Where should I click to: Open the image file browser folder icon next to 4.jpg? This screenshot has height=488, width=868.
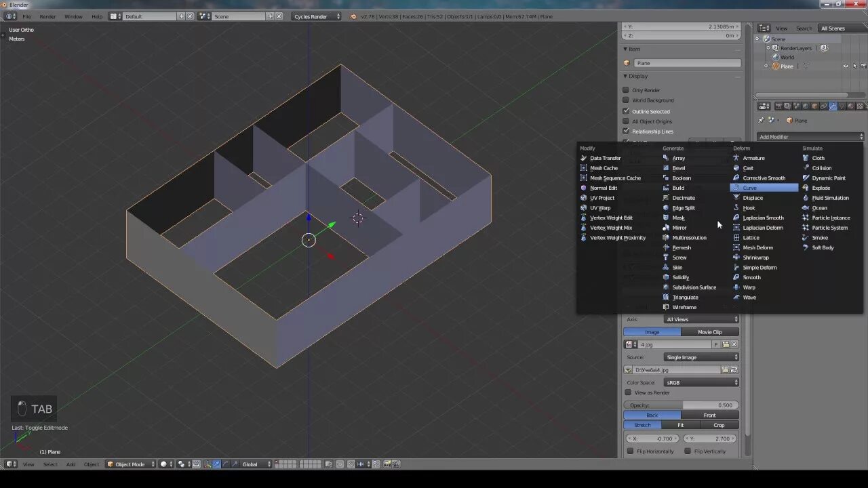pos(726,344)
